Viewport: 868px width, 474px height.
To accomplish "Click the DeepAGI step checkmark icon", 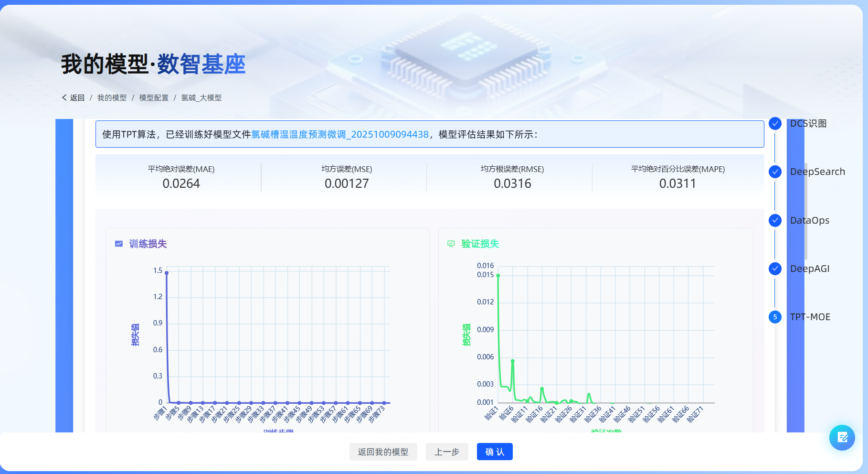I will click(775, 269).
